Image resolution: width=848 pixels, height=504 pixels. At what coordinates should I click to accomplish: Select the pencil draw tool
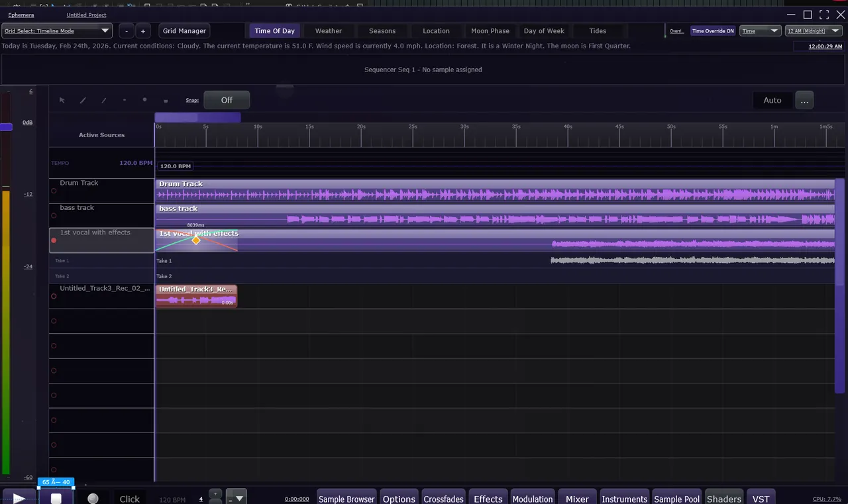coord(83,101)
